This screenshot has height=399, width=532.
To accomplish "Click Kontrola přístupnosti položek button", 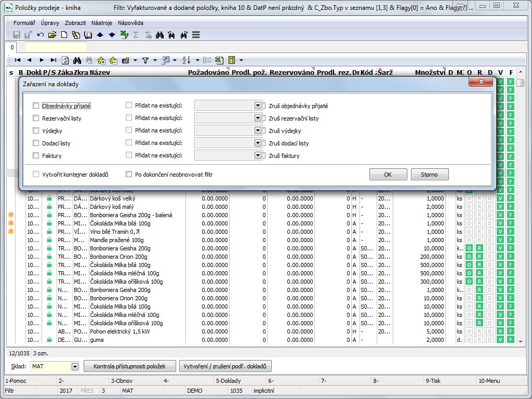I will (x=129, y=366).
